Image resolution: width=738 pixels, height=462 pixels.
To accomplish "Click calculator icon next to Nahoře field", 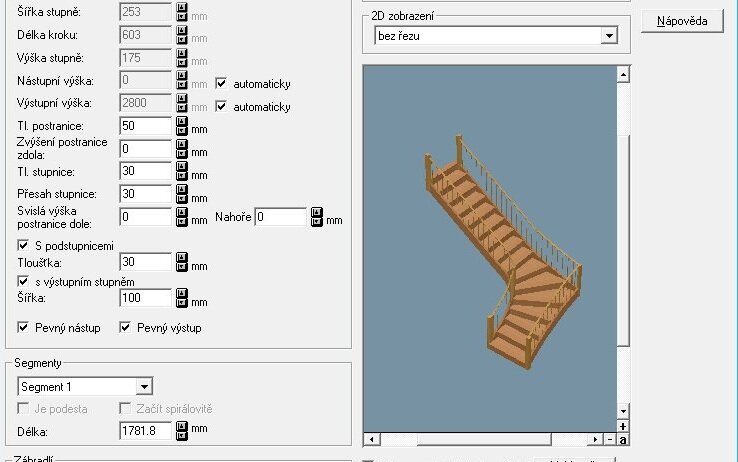I will (x=317, y=217).
